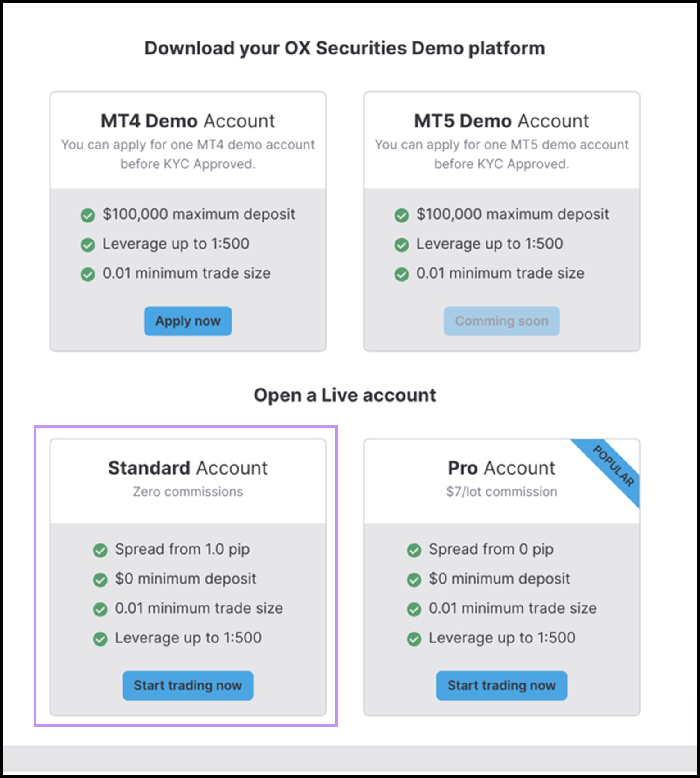Click Standard Spread from 1.0 pip checkmark
This screenshot has height=778, width=700.
point(100,550)
